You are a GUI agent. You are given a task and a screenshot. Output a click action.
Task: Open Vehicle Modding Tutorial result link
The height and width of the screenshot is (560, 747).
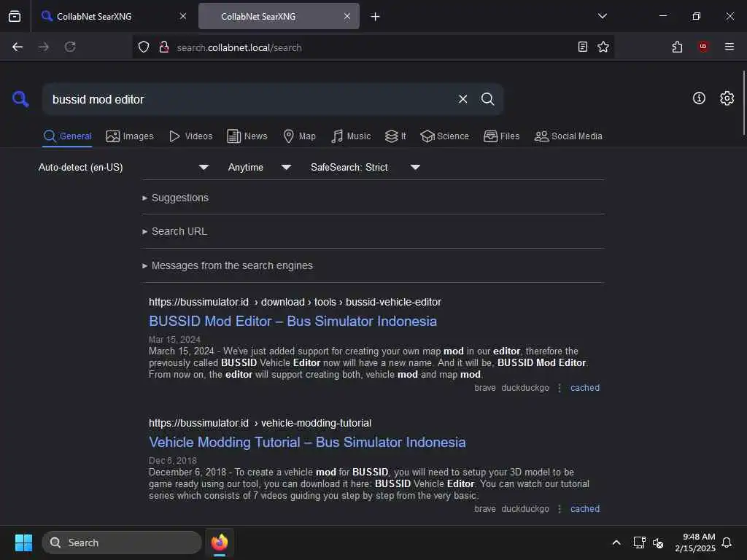coord(307,442)
